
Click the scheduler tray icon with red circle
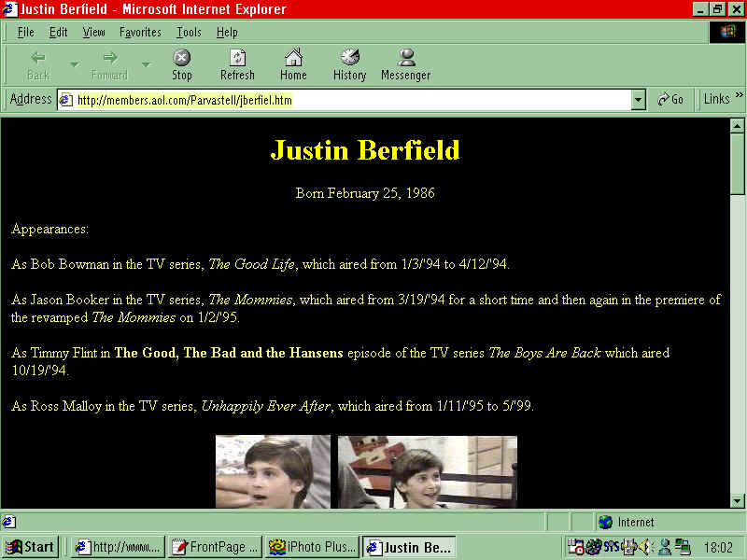(x=575, y=547)
